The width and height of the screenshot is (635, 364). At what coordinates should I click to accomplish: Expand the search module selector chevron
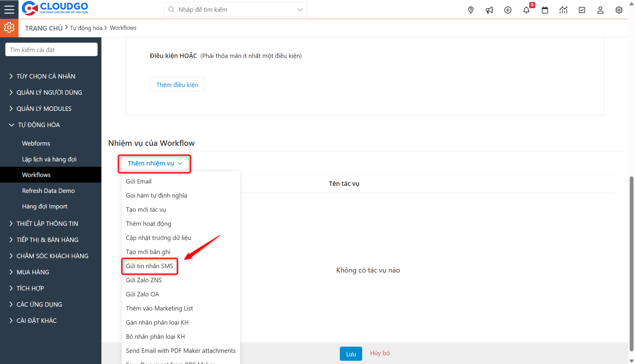point(300,9)
